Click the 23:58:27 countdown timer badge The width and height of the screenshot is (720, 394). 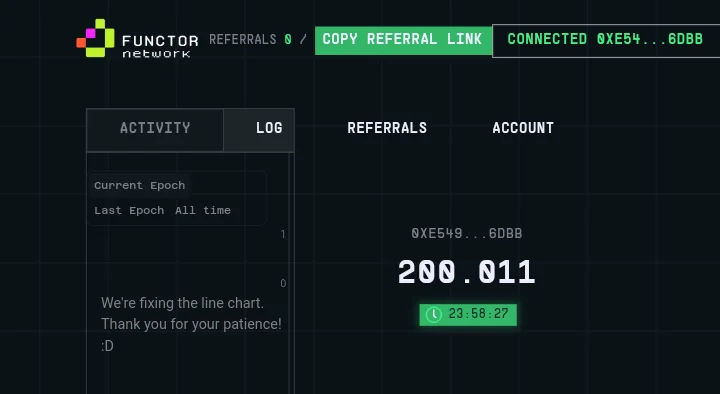click(x=468, y=315)
